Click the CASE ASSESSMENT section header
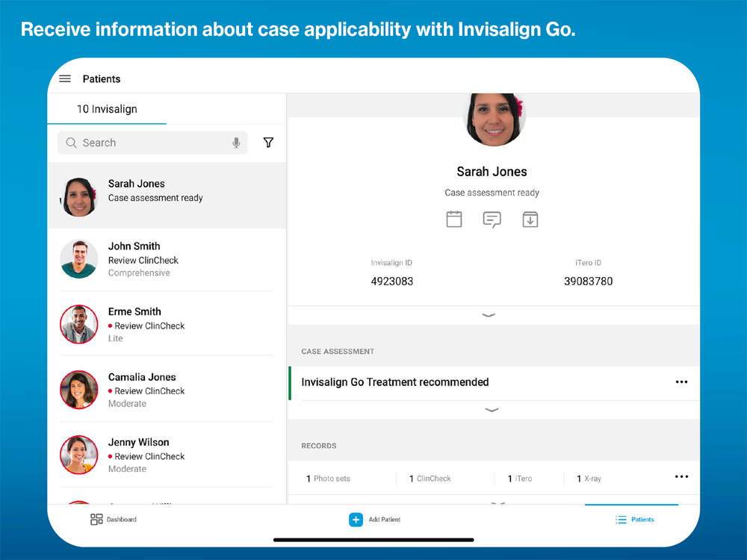This screenshot has height=560, width=747. pyautogui.click(x=338, y=352)
